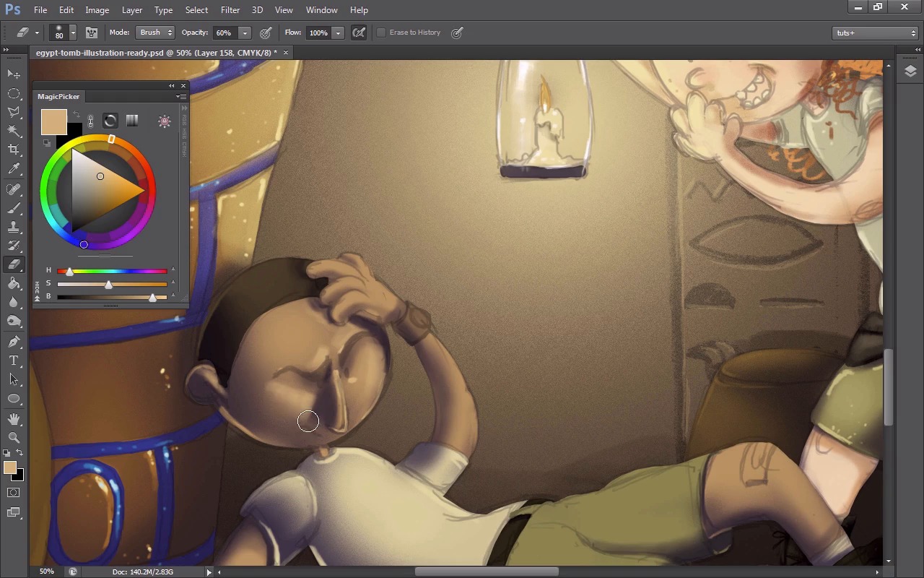Select the Type tool
The width and height of the screenshot is (924, 578).
pos(14,361)
